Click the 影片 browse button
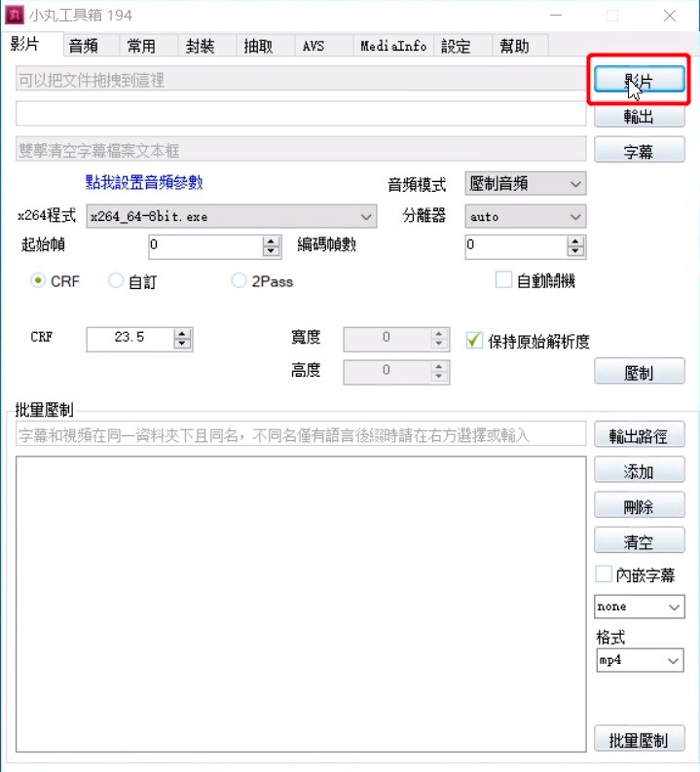The width and height of the screenshot is (700, 772). pos(639,80)
